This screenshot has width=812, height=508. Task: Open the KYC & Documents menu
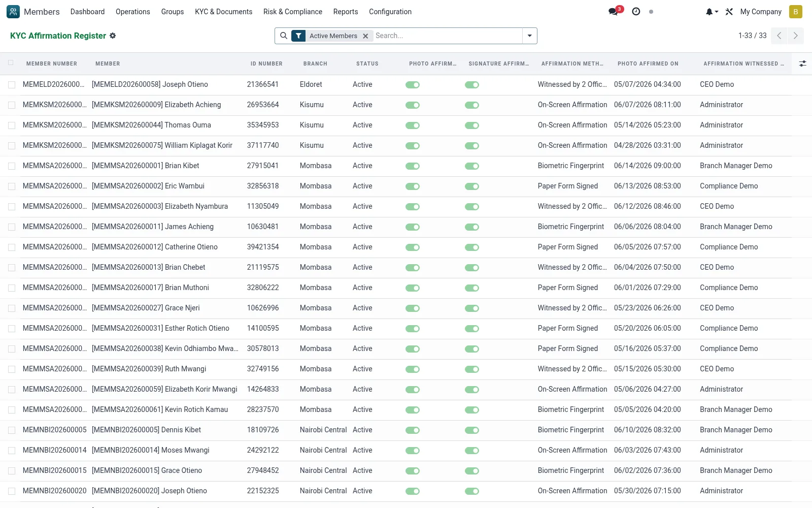coord(223,12)
